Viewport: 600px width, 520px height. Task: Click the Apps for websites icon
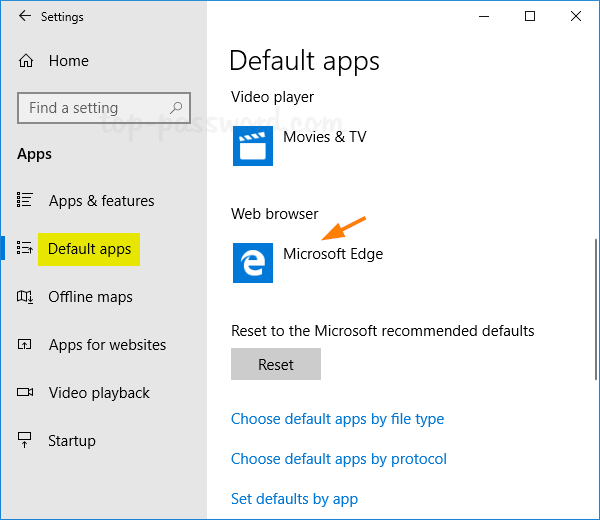click(x=26, y=345)
